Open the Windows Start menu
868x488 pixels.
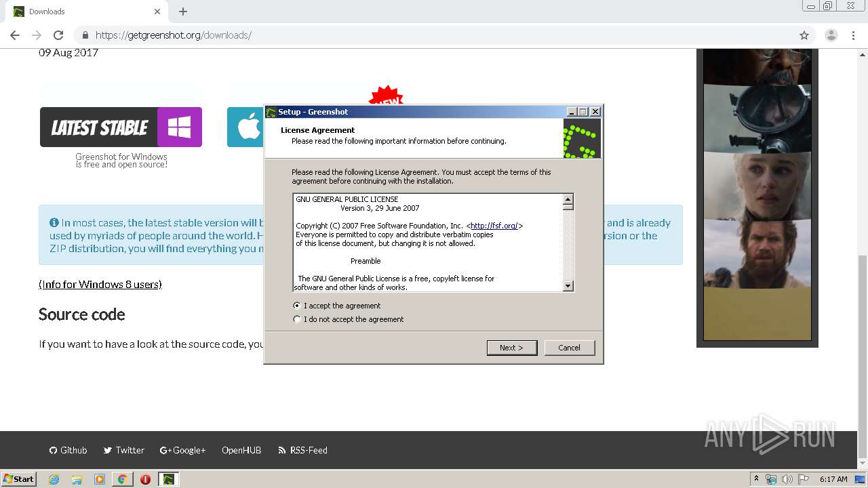[19, 479]
